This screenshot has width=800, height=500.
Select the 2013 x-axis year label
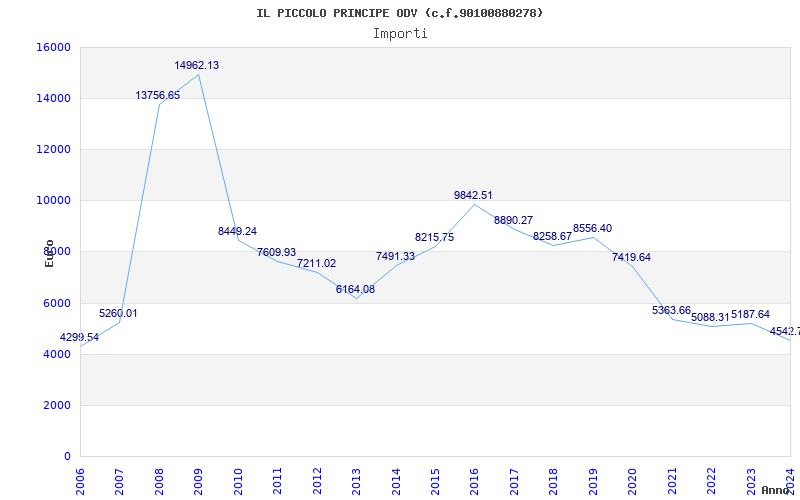point(357,479)
